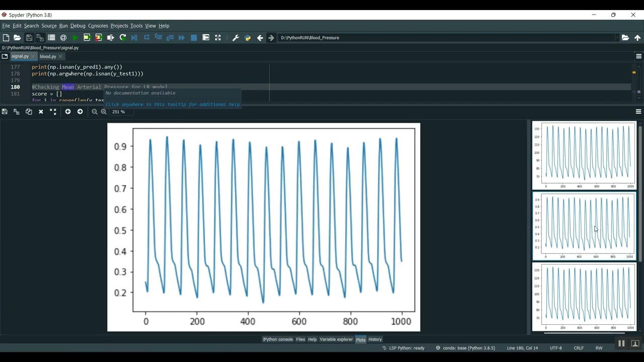
Task: Open the PYTHONPATH manager Python icon
Action: coord(248,38)
